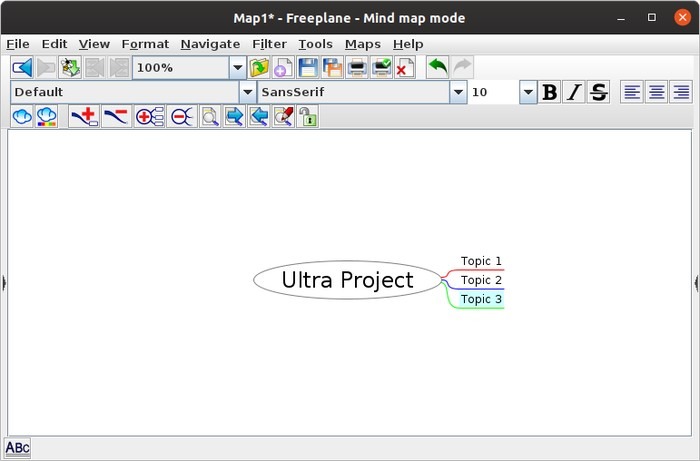700x461 pixels.
Task: Undo the last action
Action: click(438, 68)
